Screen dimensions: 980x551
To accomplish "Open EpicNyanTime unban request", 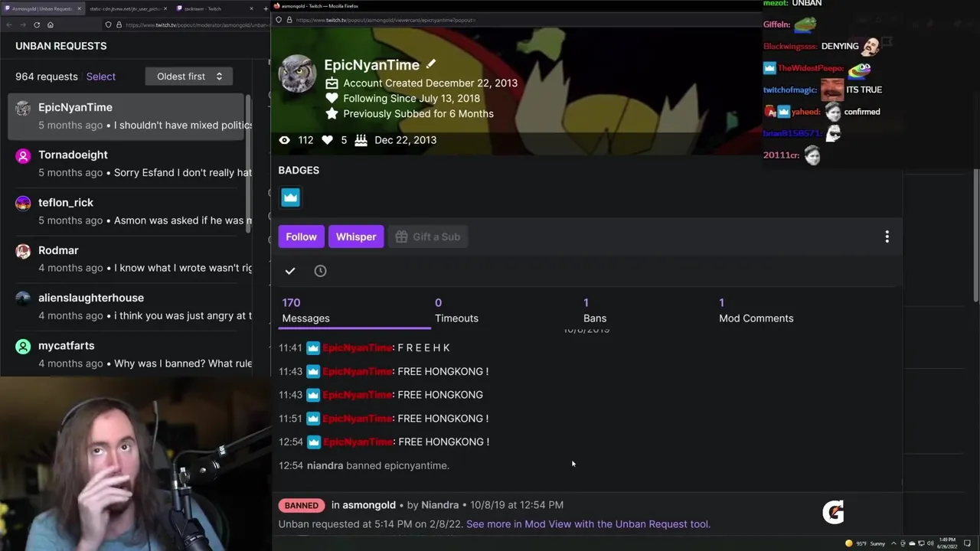I will pos(126,116).
